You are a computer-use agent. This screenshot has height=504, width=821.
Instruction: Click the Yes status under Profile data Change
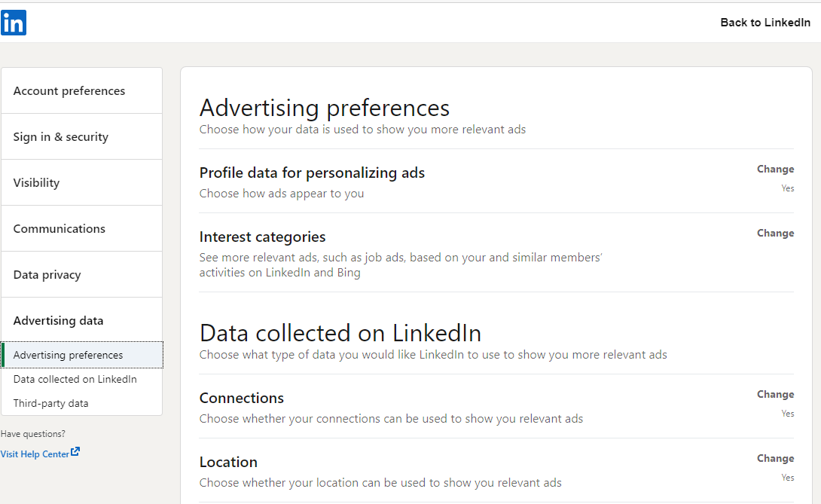point(788,188)
